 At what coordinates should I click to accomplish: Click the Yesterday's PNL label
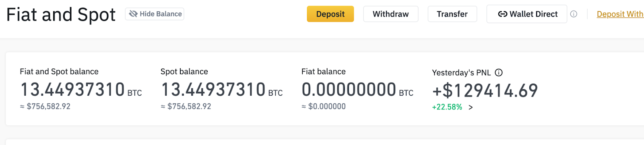pos(461,73)
